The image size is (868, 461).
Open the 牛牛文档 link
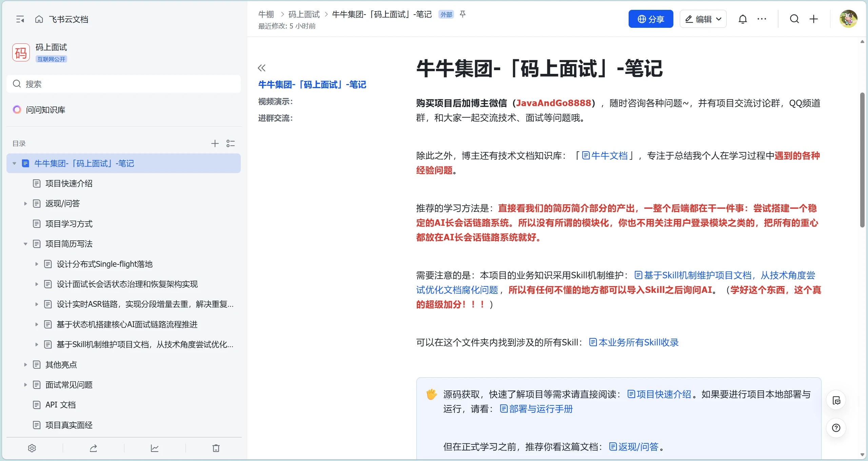[605, 156]
